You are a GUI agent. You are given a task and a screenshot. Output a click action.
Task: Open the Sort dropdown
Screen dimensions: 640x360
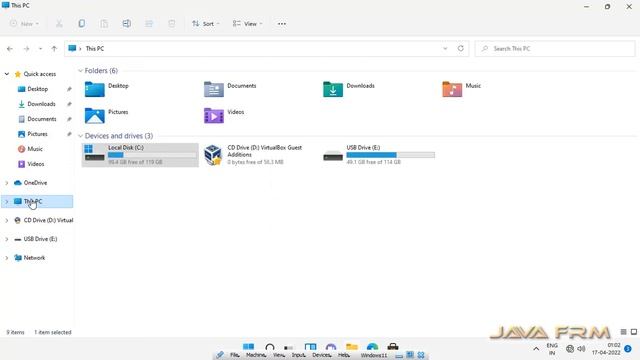tap(206, 24)
